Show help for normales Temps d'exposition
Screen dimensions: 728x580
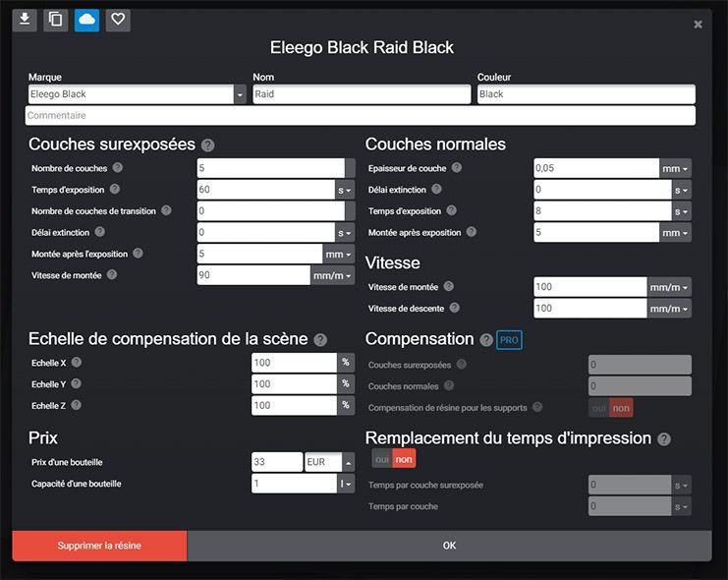[451, 210]
